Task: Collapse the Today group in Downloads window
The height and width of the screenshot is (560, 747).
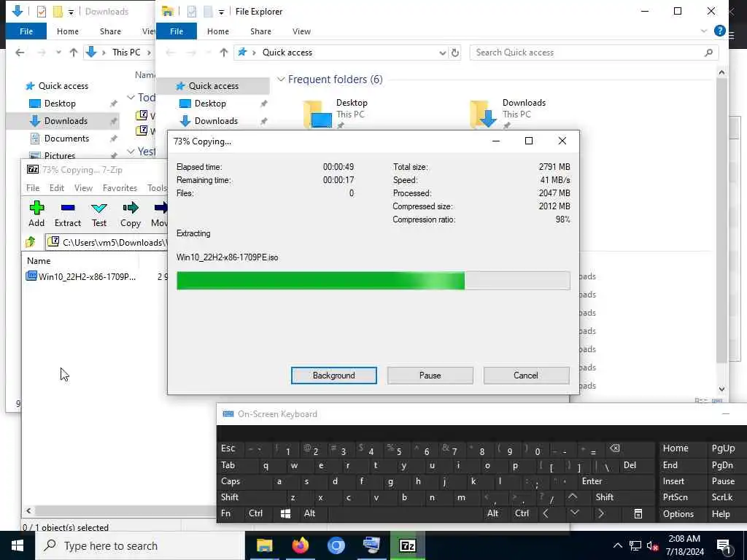Action: [131, 98]
